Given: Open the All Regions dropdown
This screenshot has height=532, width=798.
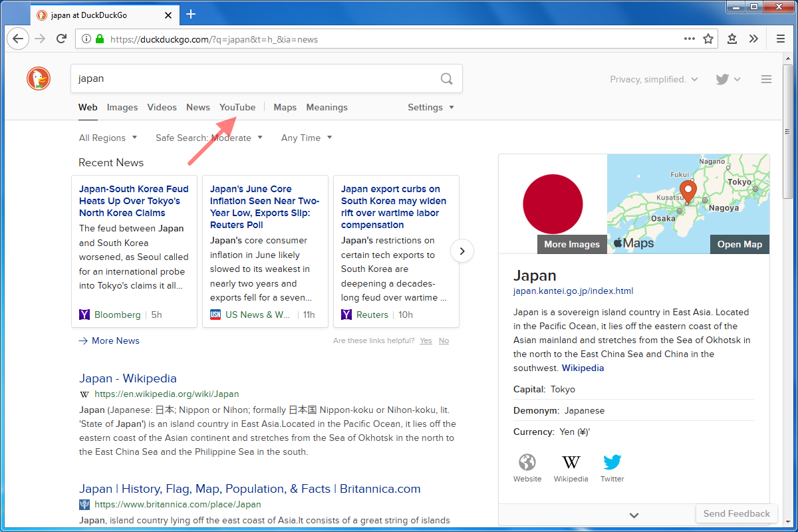Looking at the screenshot, I should click(x=108, y=138).
